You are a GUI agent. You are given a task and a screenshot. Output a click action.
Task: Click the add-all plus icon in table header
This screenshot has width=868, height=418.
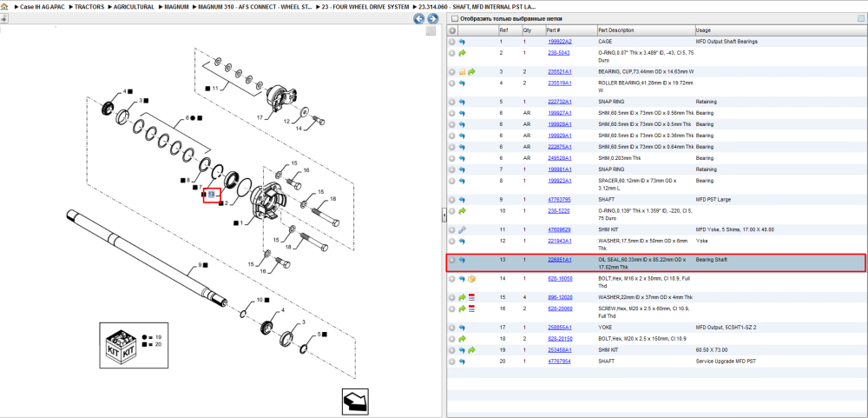coord(452,30)
